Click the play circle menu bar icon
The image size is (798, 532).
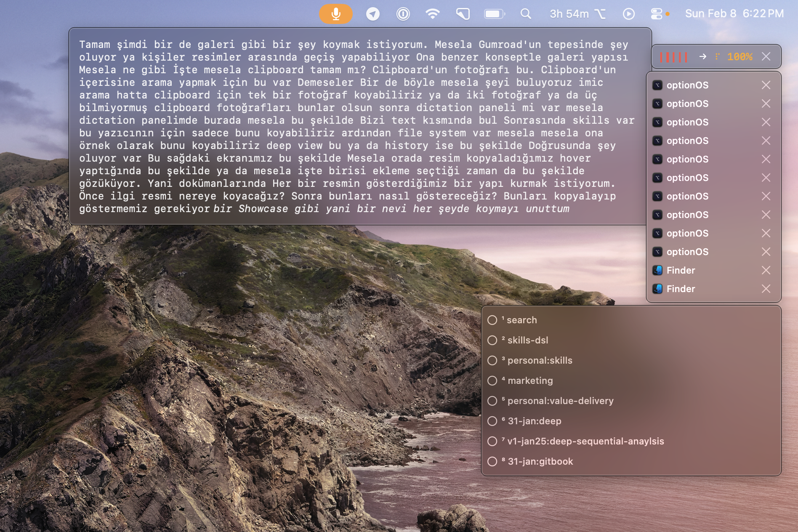click(629, 13)
